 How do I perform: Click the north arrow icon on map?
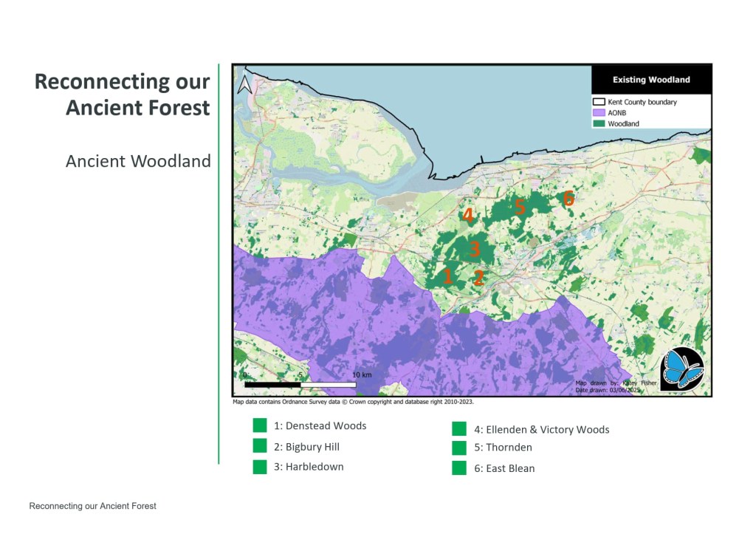245,83
